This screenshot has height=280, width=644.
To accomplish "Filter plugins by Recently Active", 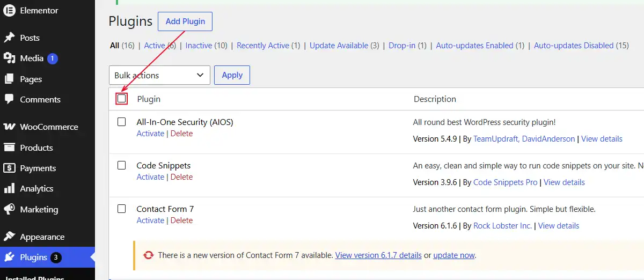I will pyautogui.click(x=263, y=46).
